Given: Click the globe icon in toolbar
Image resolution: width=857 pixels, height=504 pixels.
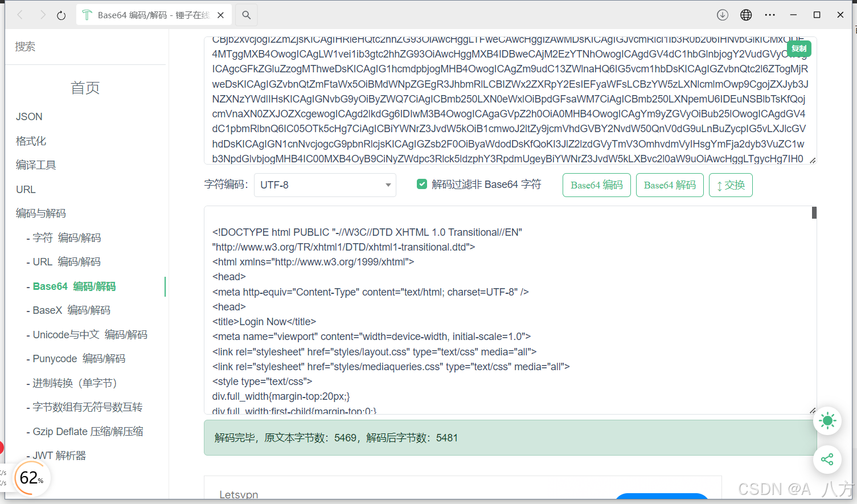Looking at the screenshot, I should click(746, 15).
